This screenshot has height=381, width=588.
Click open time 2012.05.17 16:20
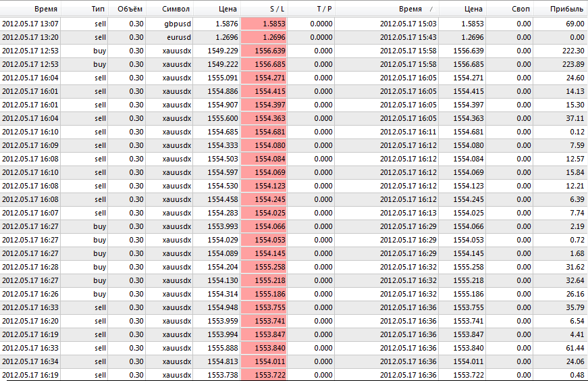[x=30, y=322]
